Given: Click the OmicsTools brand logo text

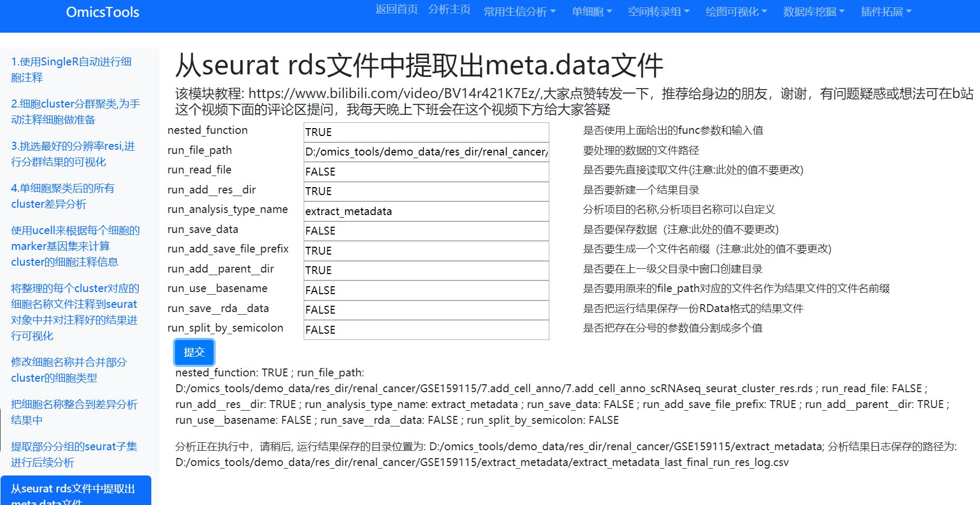Looking at the screenshot, I should tap(103, 12).
